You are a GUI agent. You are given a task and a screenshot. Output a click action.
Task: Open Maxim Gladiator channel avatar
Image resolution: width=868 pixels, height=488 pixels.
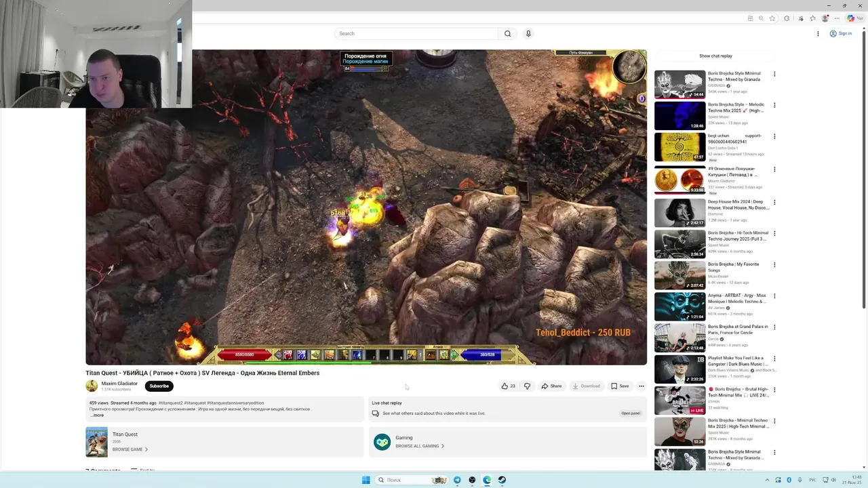[92, 386]
